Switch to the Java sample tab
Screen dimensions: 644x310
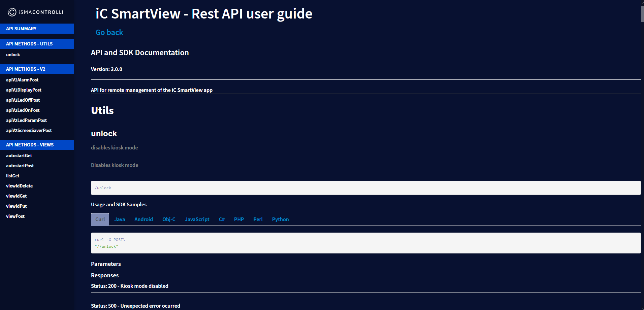point(120,219)
